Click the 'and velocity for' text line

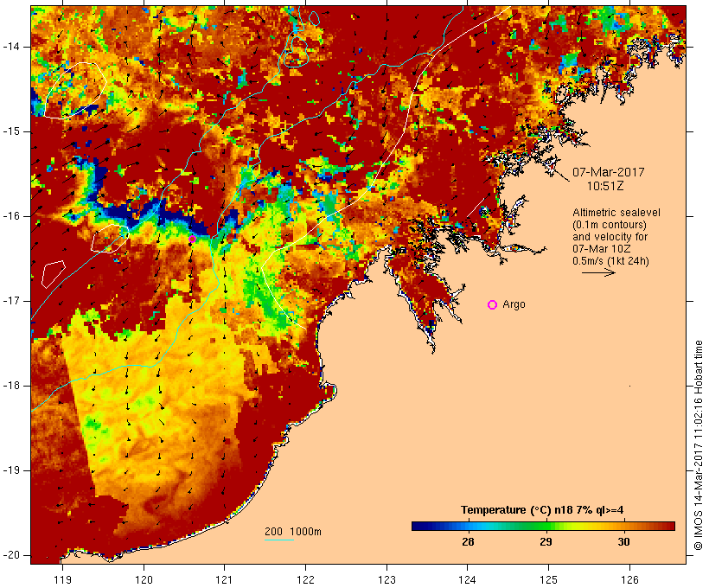(x=610, y=237)
